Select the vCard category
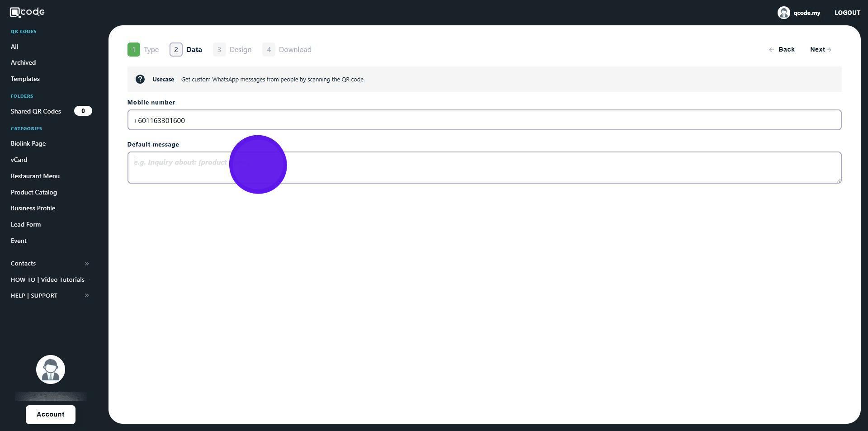Image resolution: width=868 pixels, height=431 pixels. click(x=19, y=160)
